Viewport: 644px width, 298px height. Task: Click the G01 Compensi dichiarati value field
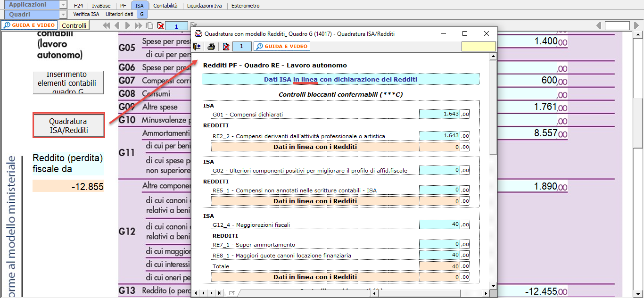point(439,114)
